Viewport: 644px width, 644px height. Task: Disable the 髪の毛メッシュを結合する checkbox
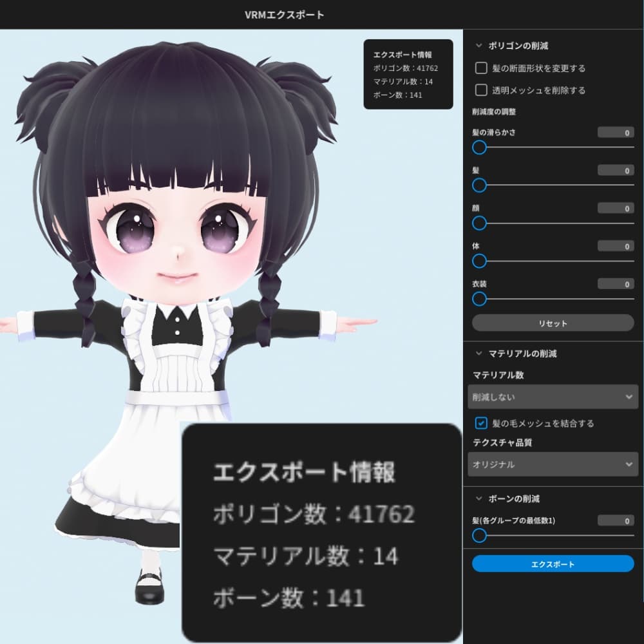click(480, 424)
